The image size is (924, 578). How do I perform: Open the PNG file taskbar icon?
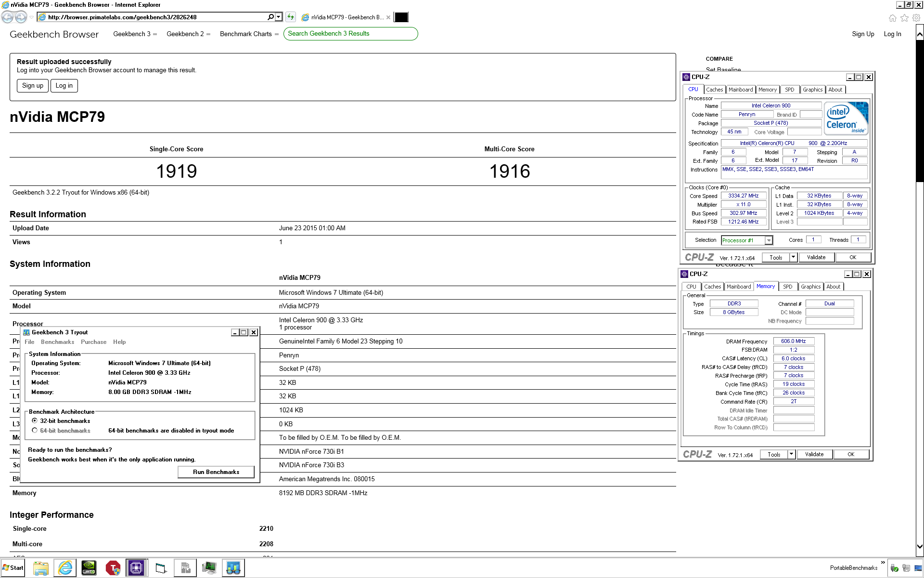coord(185,568)
